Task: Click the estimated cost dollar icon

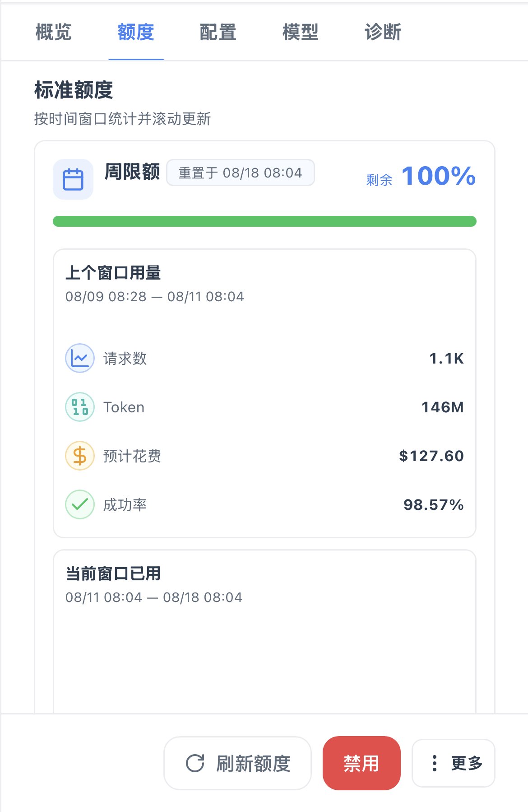Action: (x=80, y=456)
